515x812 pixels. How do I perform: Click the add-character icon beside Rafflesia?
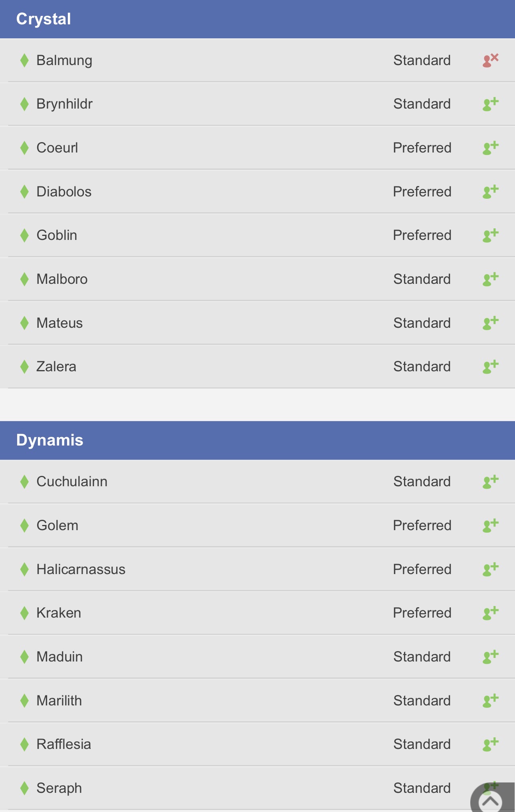491,744
